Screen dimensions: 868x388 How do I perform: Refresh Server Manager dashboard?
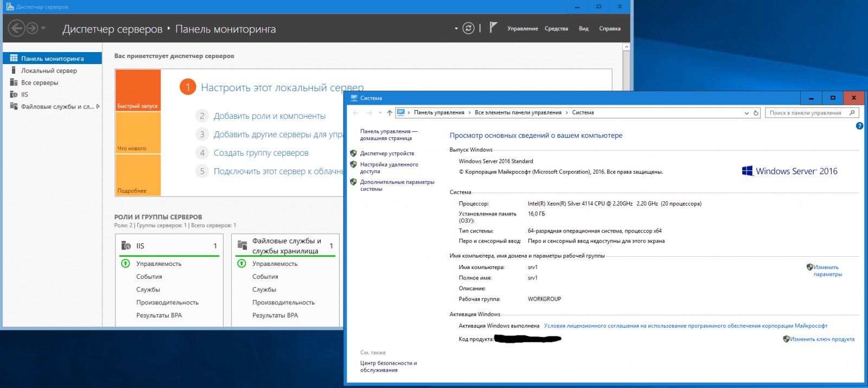(468, 28)
